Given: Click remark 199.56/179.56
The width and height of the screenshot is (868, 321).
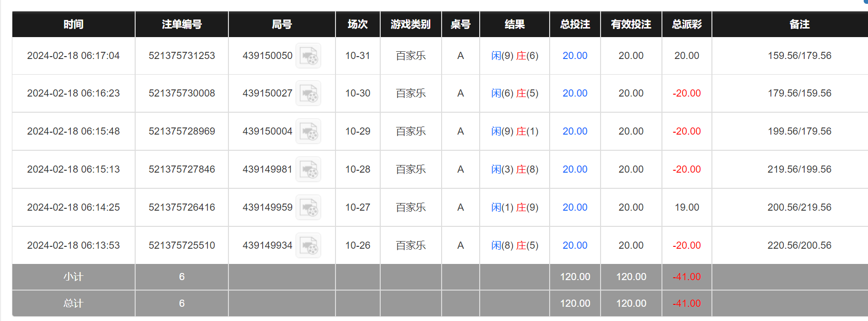Looking at the screenshot, I should click(x=799, y=131).
